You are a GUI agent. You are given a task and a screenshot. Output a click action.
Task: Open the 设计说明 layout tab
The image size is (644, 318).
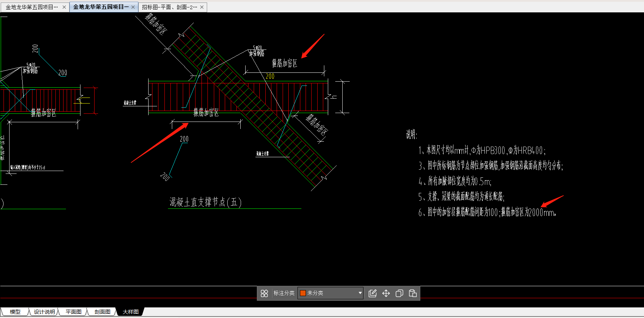pyautogui.click(x=44, y=312)
